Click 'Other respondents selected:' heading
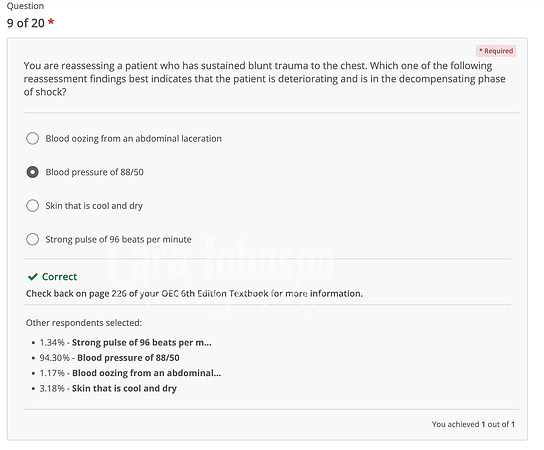 tap(84, 323)
